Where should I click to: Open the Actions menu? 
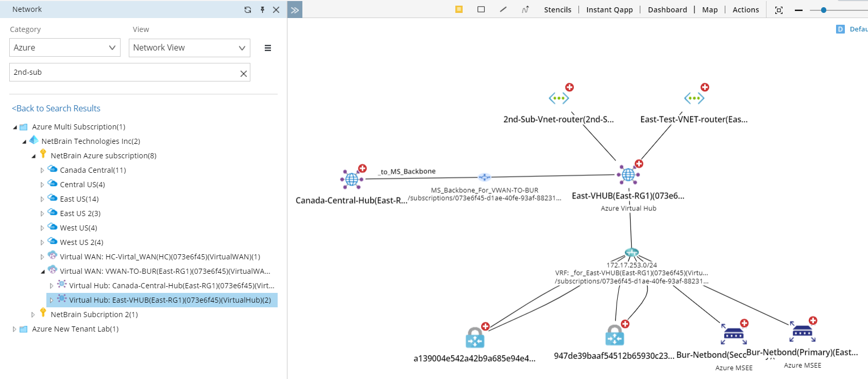[x=746, y=10]
